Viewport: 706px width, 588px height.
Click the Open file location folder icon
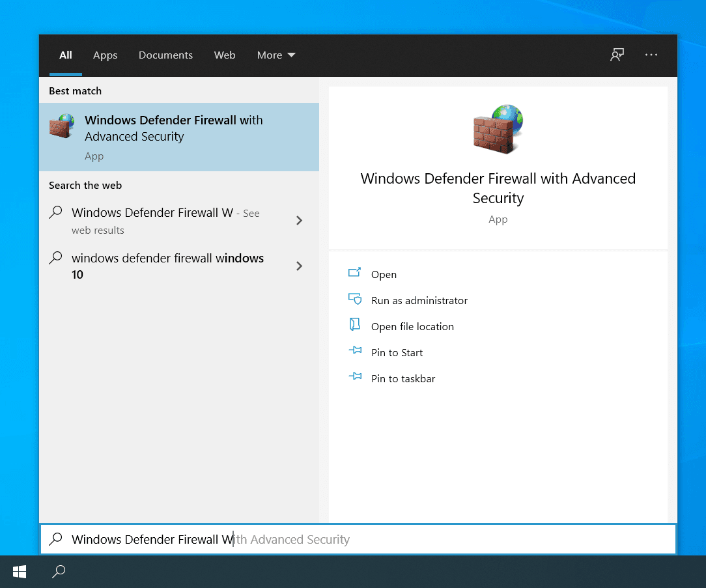click(x=355, y=326)
